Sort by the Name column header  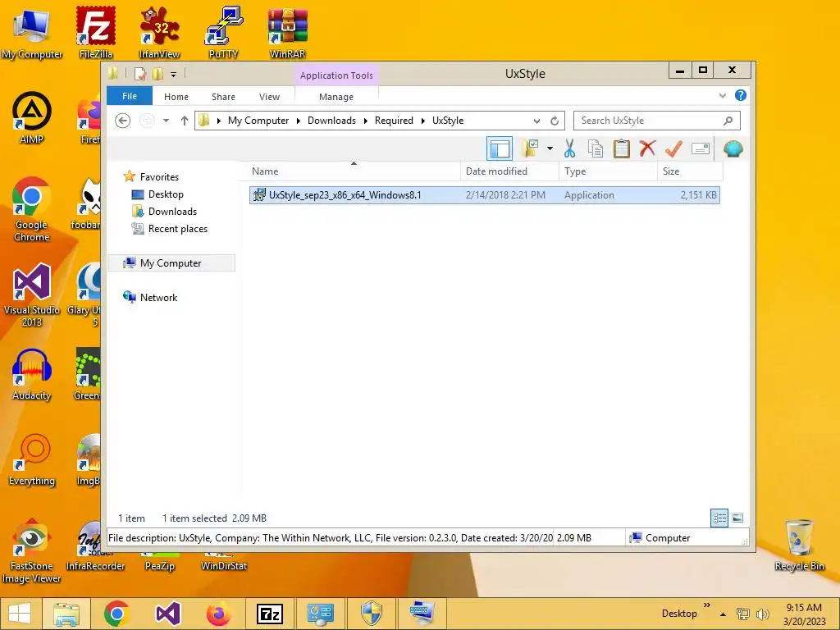point(354,171)
